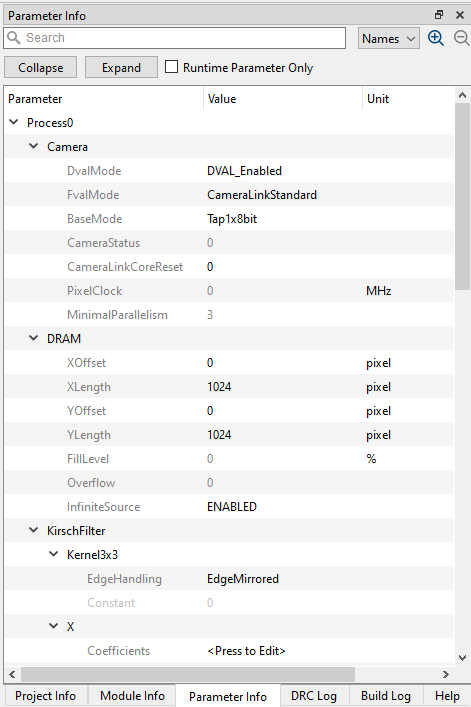Viewport: 471px width, 707px height.
Task: Click the parameter Search field
Action: point(174,38)
